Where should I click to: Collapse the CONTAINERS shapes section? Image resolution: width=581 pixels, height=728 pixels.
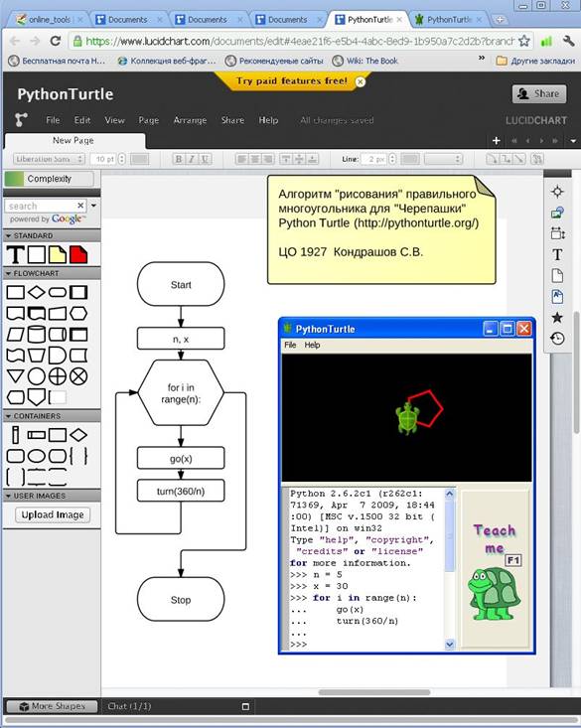click(8, 416)
